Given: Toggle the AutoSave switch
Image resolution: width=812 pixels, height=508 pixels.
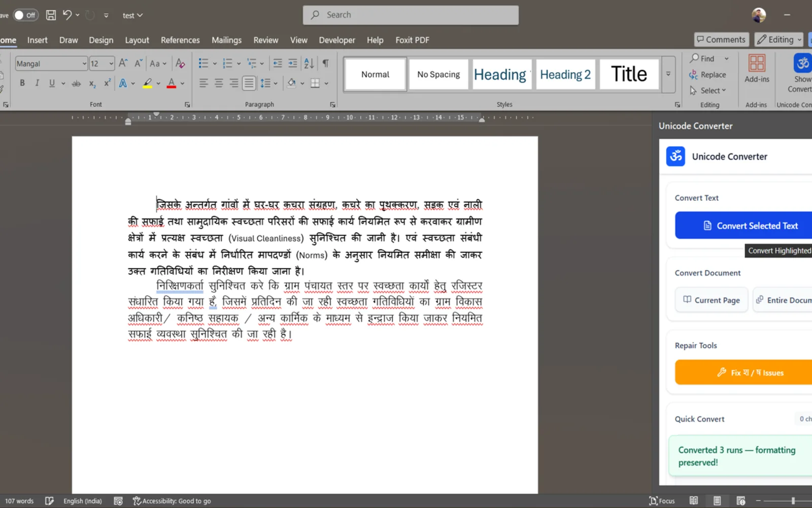Looking at the screenshot, I should 25,15.
